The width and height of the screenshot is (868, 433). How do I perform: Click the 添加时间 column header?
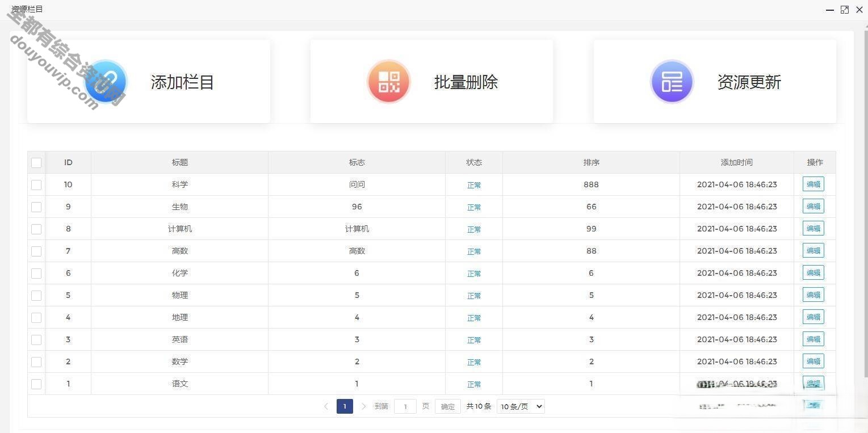coord(737,162)
